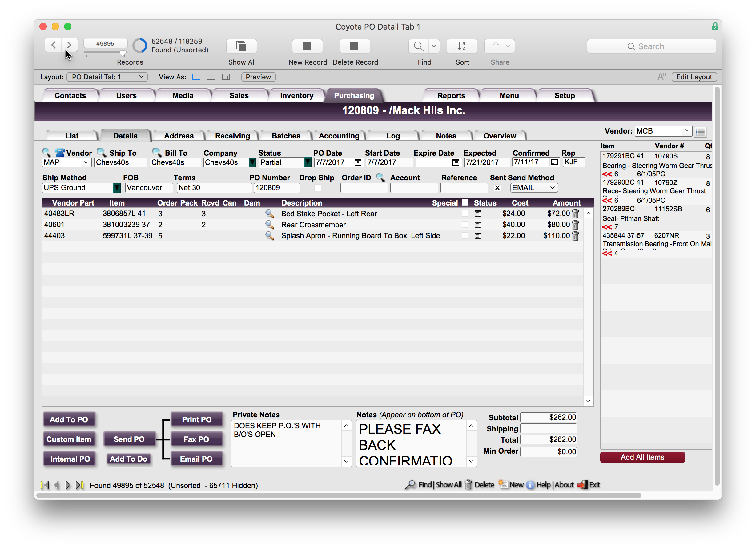756x549 pixels.
Task: Click the records slider handle
Action: click(x=123, y=53)
